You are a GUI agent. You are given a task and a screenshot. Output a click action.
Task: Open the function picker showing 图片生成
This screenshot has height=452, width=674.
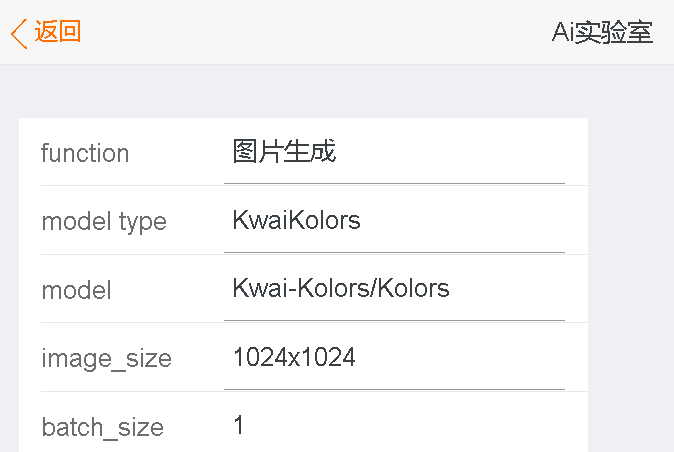pyautogui.click(x=394, y=152)
